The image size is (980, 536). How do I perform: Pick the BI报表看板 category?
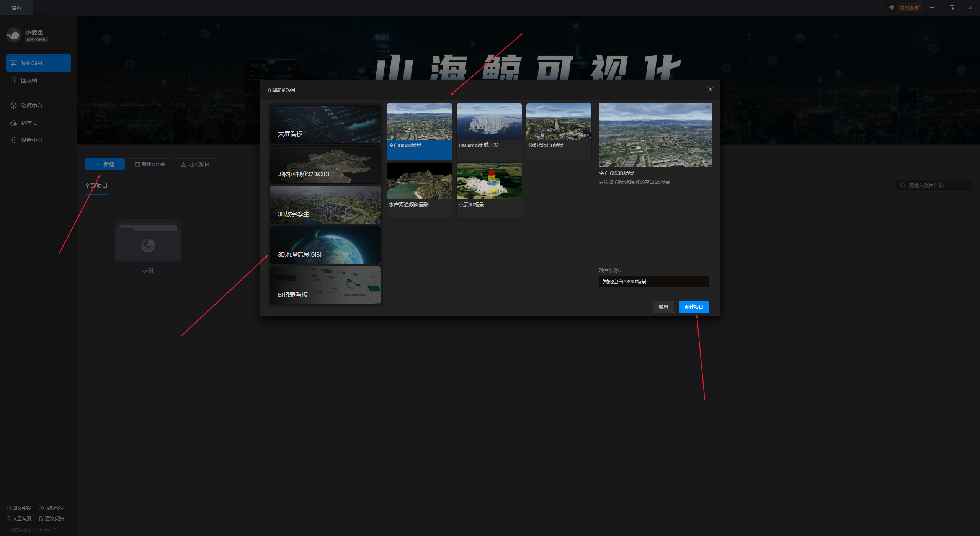click(325, 285)
